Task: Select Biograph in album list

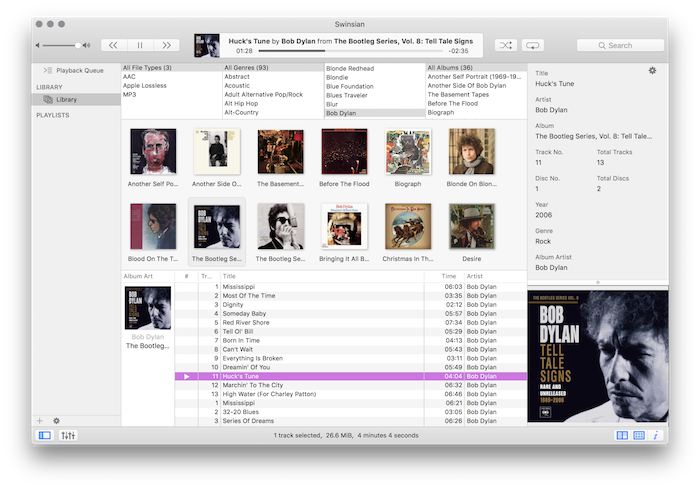Action: point(476,113)
